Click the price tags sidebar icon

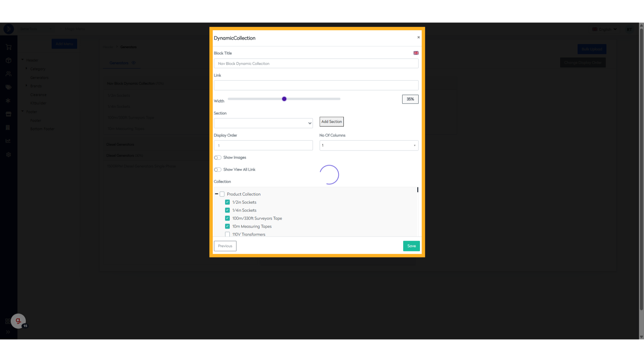click(9, 87)
